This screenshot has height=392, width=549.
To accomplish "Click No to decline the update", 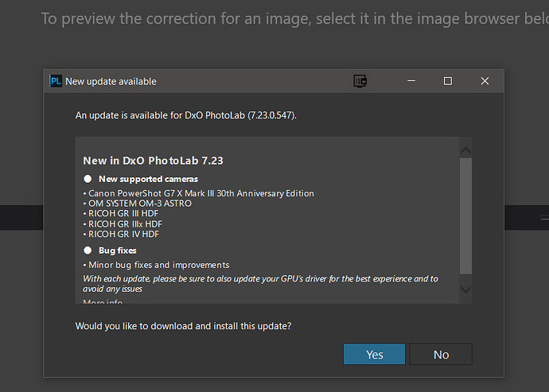I will [441, 354].
